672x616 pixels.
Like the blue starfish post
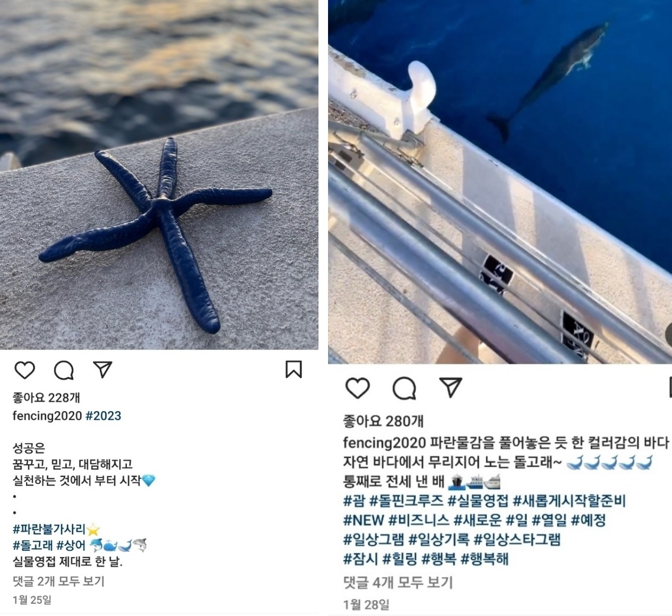pyautogui.click(x=24, y=370)
